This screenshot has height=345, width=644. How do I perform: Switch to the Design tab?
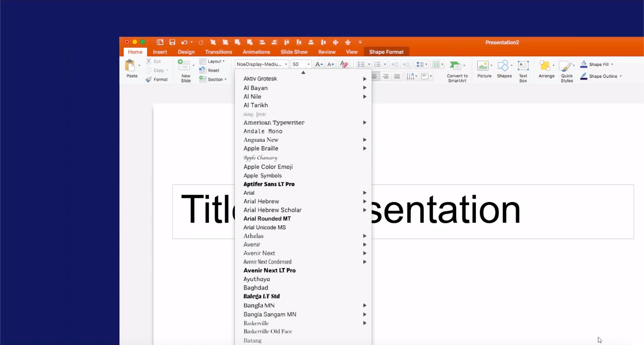click(186, 52)
